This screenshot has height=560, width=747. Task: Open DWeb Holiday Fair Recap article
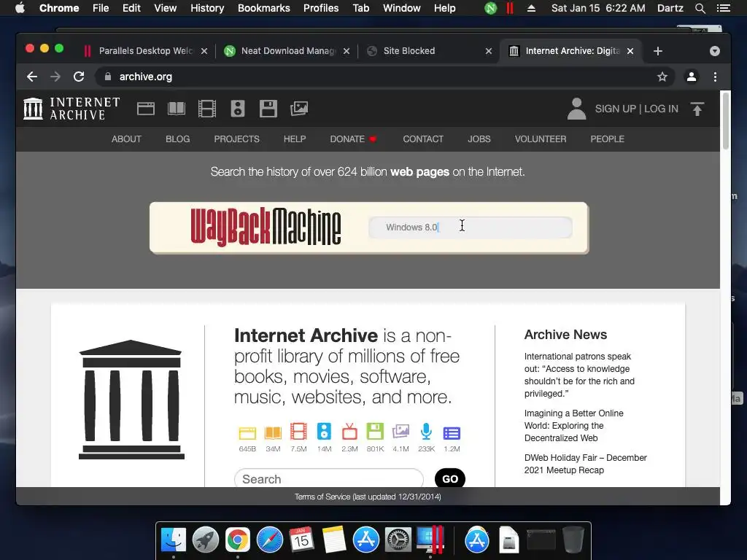(x=586, y=464)
